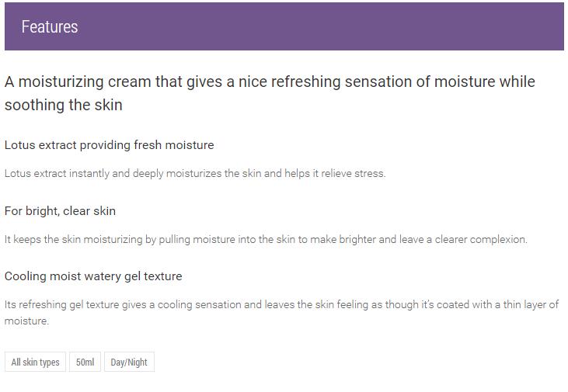Click the 'soothing the skin' headline line
The image size is (568, 392).
click(64, 105)
